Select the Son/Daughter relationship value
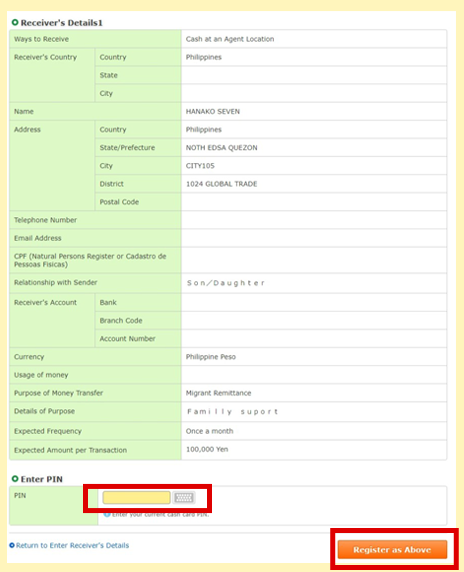This screenshot has height=572, width=464. click(226, 283)
